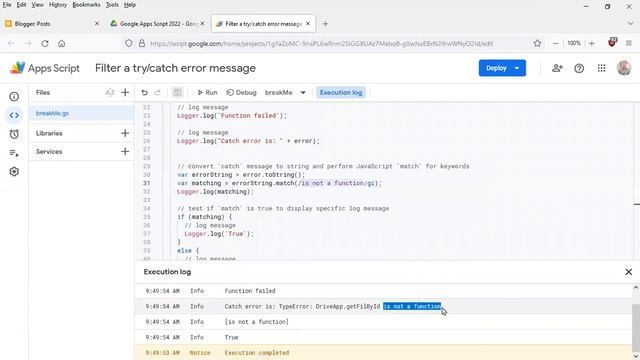Screen dimensions: 640x360
Task: Click the 'True' log output row
Action: 384,338
